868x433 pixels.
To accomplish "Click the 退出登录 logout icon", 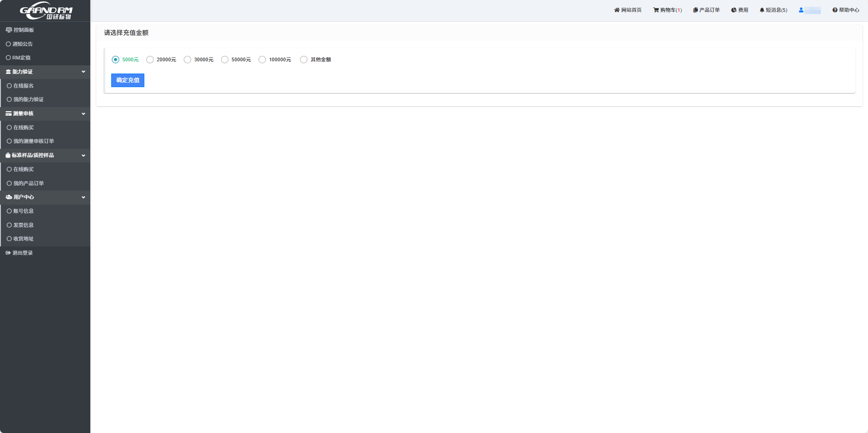I will 8,252.
